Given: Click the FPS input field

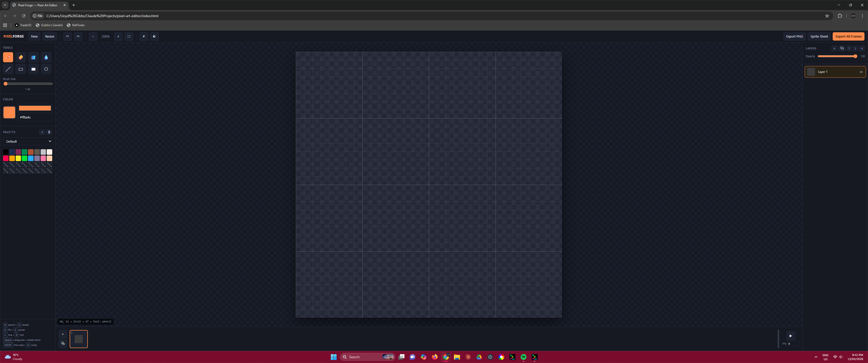Looking at the screenshot, I should tap(793, 344).
